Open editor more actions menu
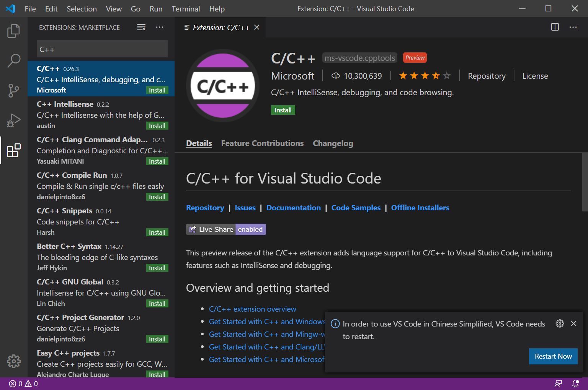 (x=573, y=27)
